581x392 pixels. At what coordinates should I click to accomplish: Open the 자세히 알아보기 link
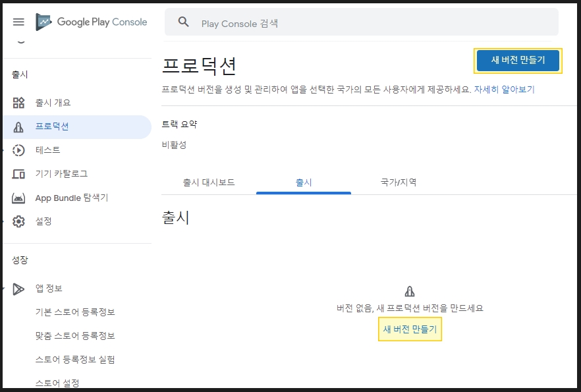tap(505, 90)
